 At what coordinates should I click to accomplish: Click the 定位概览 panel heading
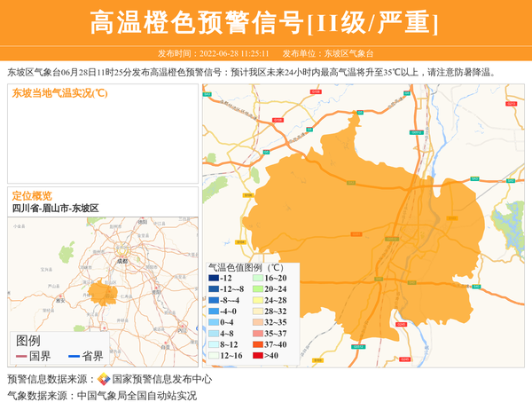32,195
